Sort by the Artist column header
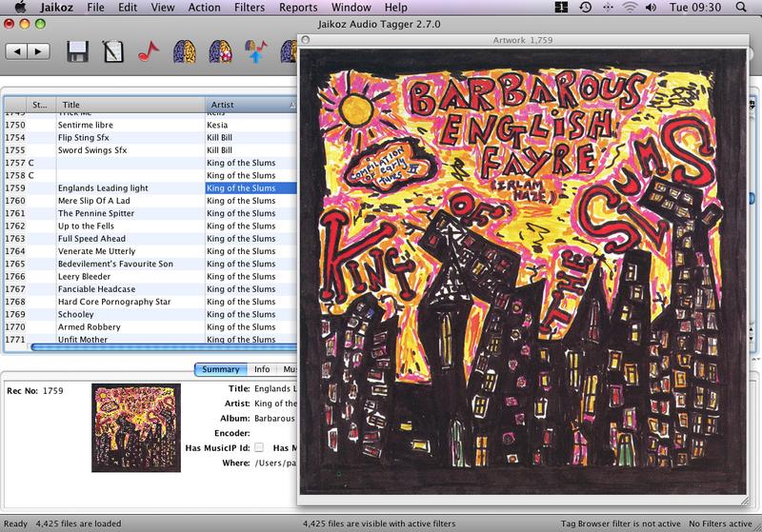The height and width of the screenshot is (532, 762). tap(251, 105)
